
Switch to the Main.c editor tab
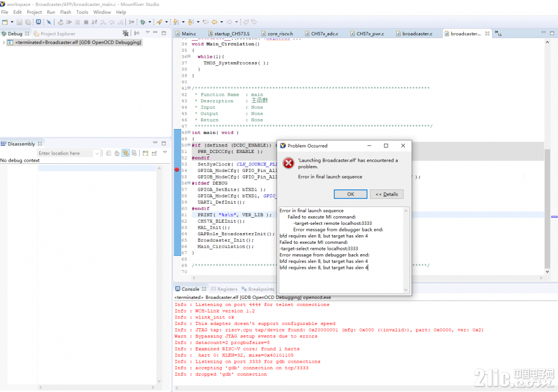coord(186,34)
